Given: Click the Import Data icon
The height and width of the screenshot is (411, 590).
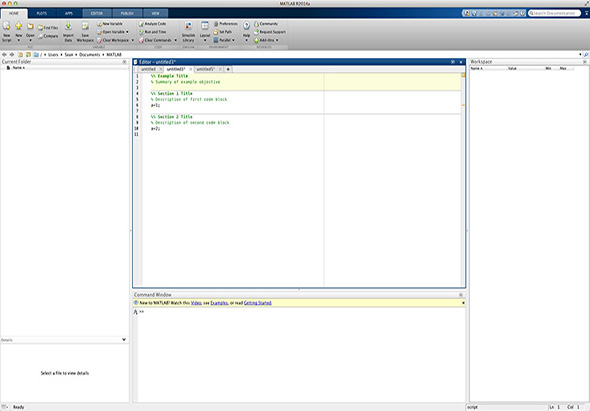Looking at the screenshot, I should [x=68, y=26].
